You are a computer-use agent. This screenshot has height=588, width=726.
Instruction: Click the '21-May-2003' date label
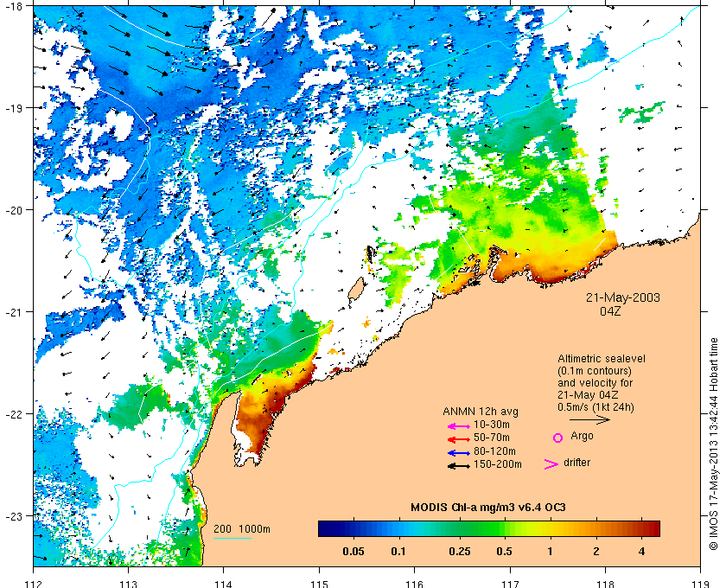[623, 297]
